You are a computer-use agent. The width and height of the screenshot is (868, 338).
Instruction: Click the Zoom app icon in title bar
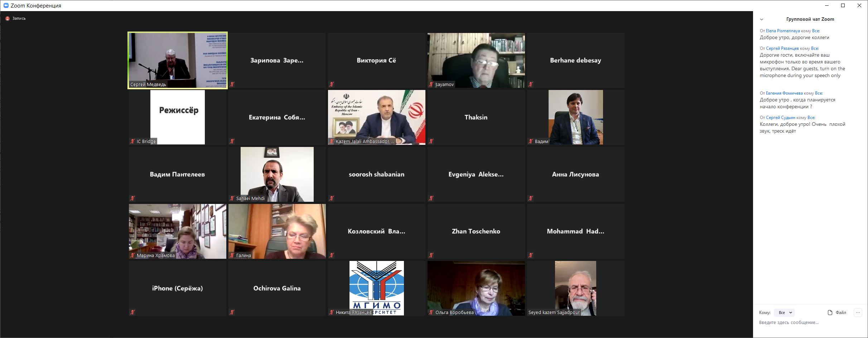(x=6, y=6)
